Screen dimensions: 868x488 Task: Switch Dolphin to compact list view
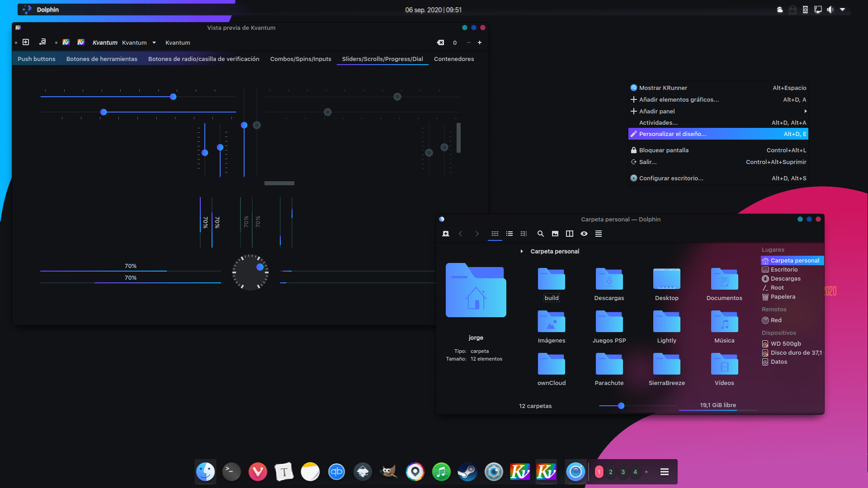coord(509,234)
